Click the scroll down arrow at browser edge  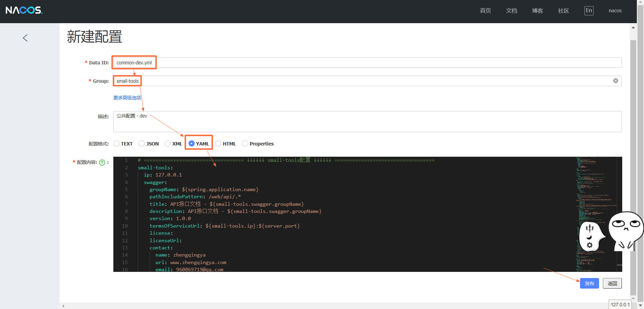pos(640,305)
